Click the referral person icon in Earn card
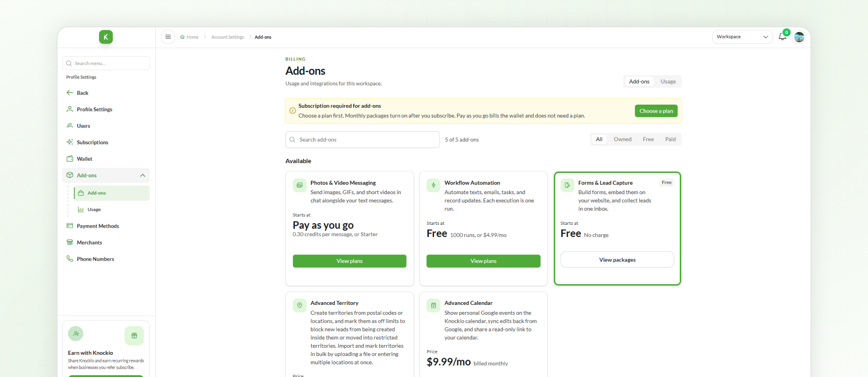The width and height of the screenshot is (868, 377). point(76,334)
